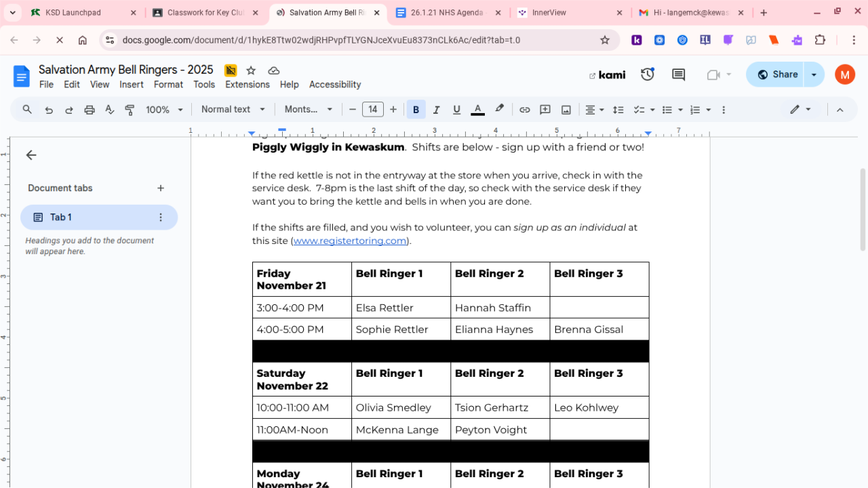This screenshot has height=488, width=868.
Task: Open the Chrome extensions puzzle menu
Action: click(821, 40)
